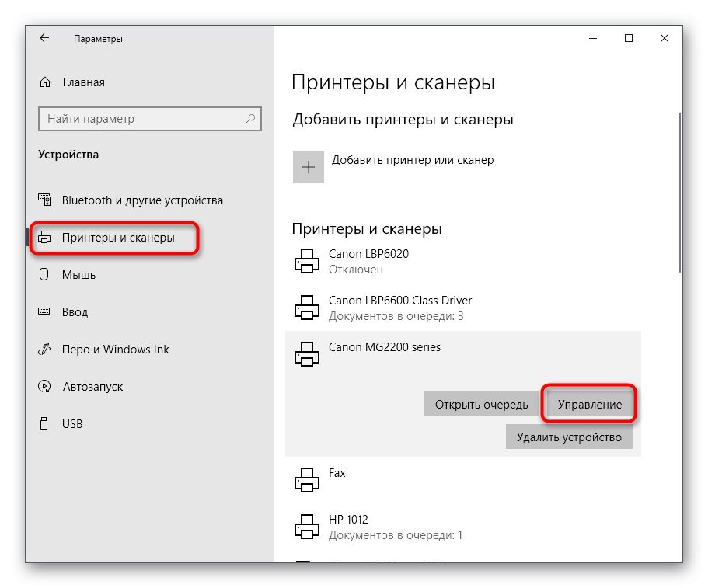This screenshot has width=708, height=588.
Task: Select Canon LBP6600 Class Driver printer
Action: 400,308
